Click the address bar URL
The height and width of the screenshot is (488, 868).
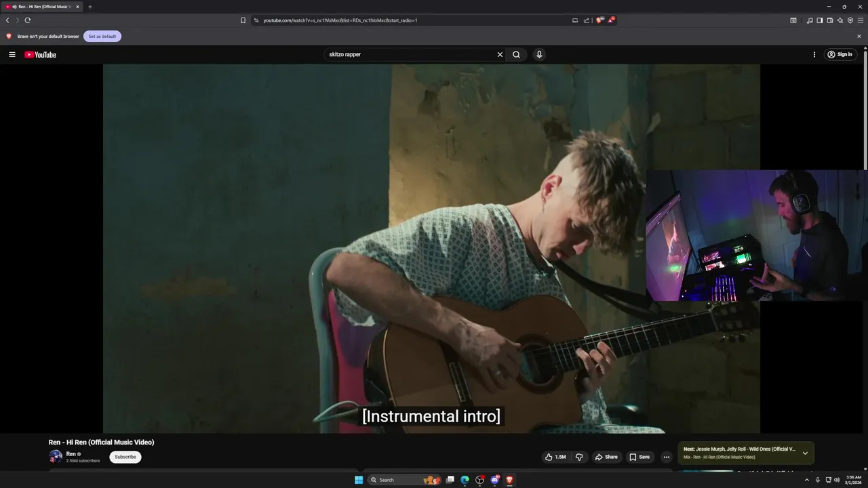tap(340, 20)
